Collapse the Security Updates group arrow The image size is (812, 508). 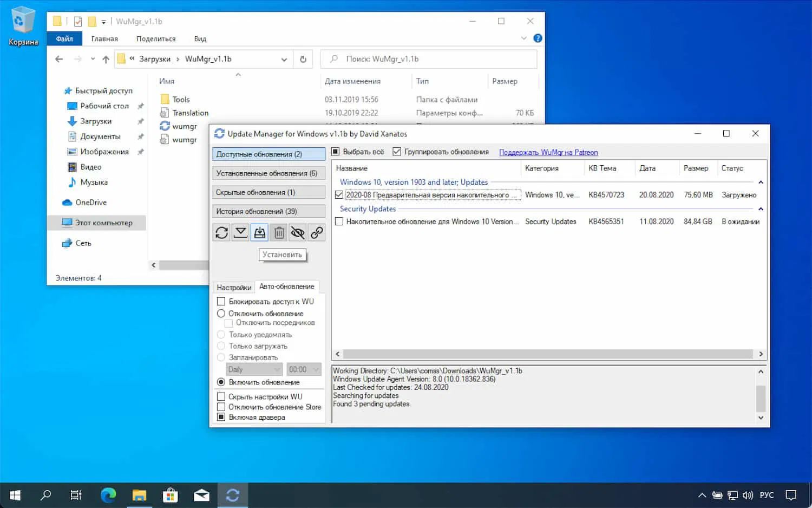coord(761,209)
